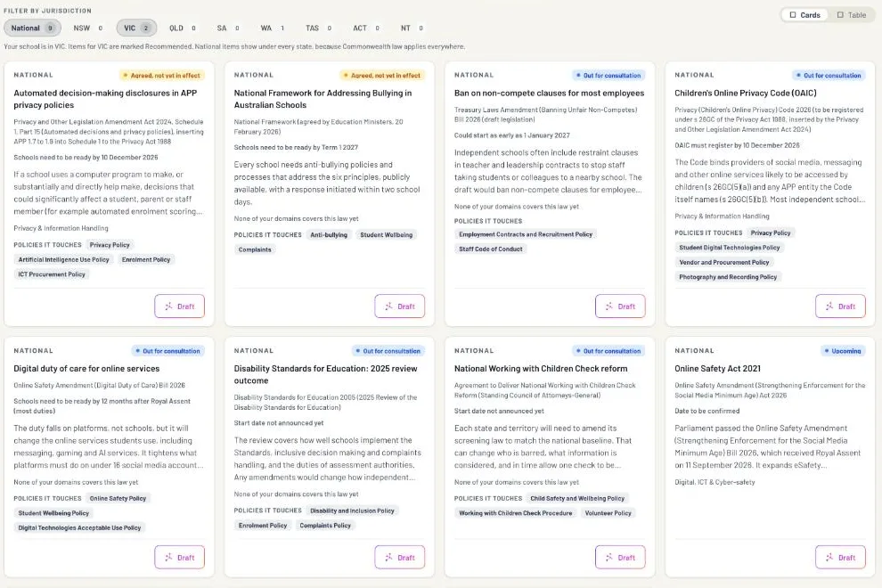Open Privacy Policy tag on automated decision card
The height and width of the screenshot is (588, 882).
click(x=110, y=245)
